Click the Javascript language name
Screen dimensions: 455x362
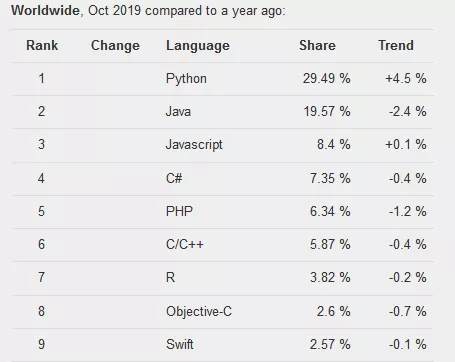[x=194, y=145]
